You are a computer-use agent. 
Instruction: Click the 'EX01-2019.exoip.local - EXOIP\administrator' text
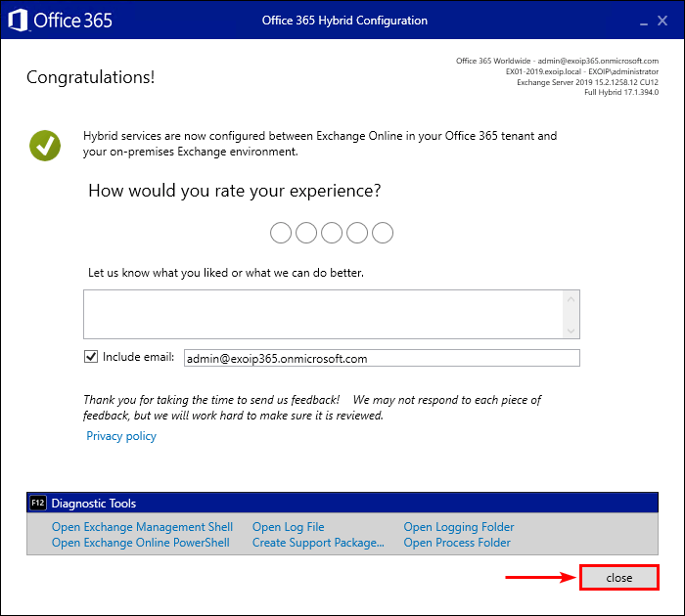tap(582, 71)
